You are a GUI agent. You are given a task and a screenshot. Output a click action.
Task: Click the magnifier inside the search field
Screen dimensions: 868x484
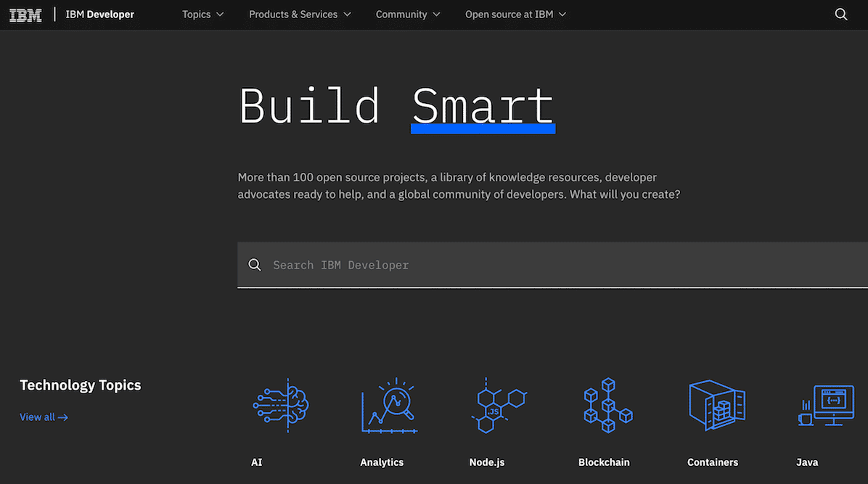point(255,265)
